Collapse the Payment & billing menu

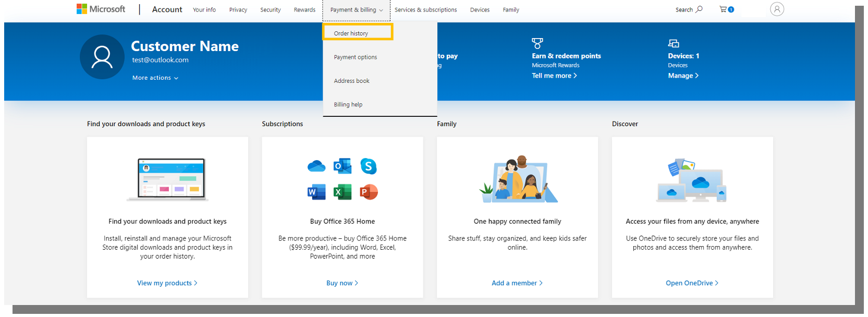pyautogui.click(x=357, y=10)
